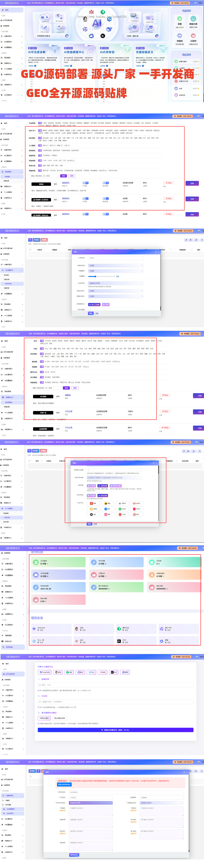Toggle the 通义 platform chip in the diagnosis form
This screenshot has height=868, width=204.
pyautogui.click(x=80, y=672)
